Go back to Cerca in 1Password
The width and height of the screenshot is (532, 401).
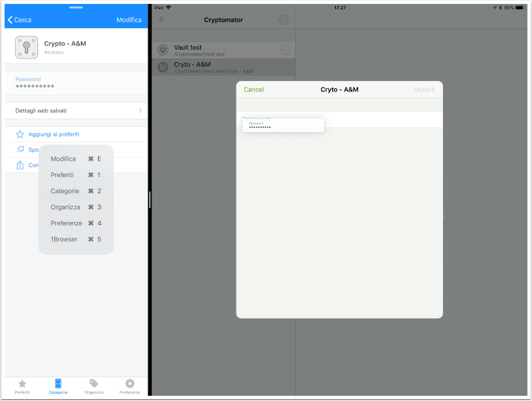pos(20,20)
